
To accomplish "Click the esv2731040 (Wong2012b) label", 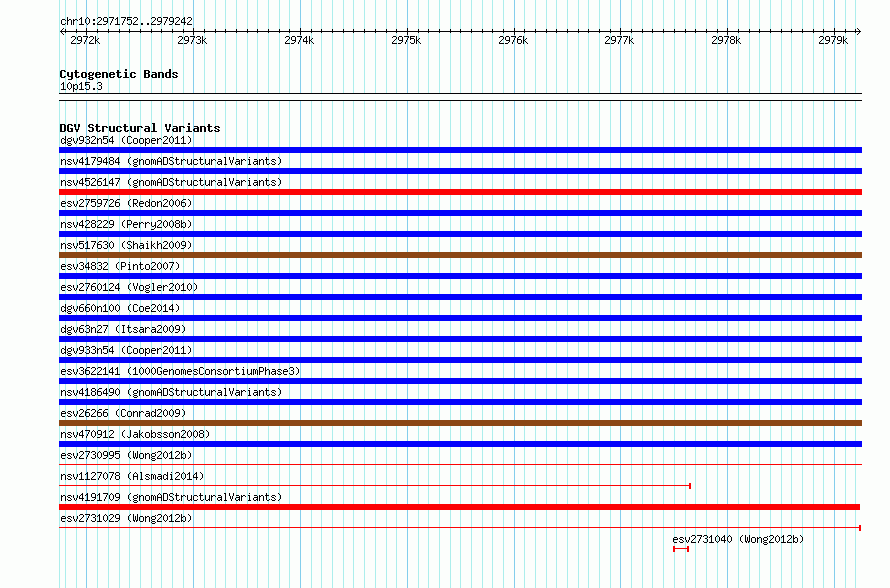I will click(738, 539).
